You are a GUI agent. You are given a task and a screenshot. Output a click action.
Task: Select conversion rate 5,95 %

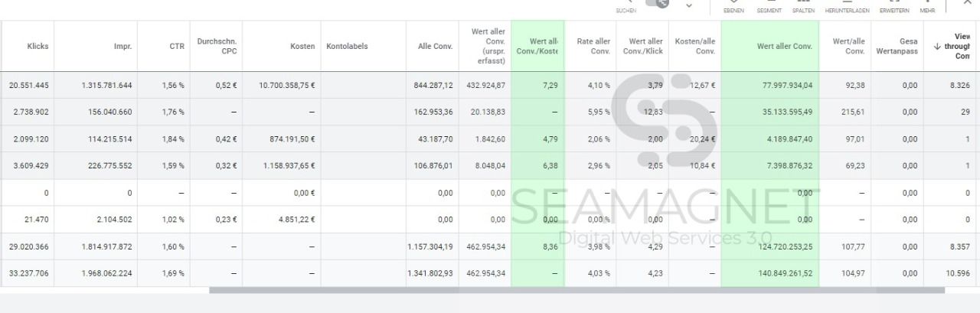coord(599,112)
